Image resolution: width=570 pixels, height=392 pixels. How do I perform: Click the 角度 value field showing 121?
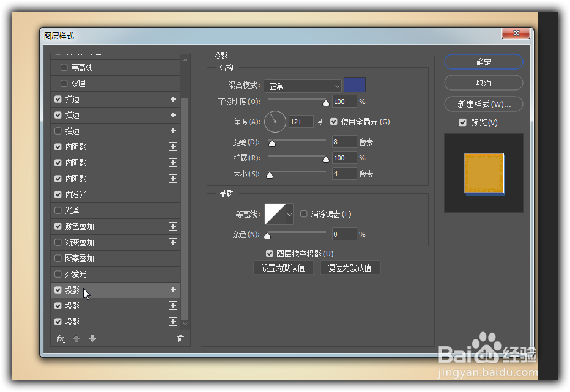(x=301, y=122)
